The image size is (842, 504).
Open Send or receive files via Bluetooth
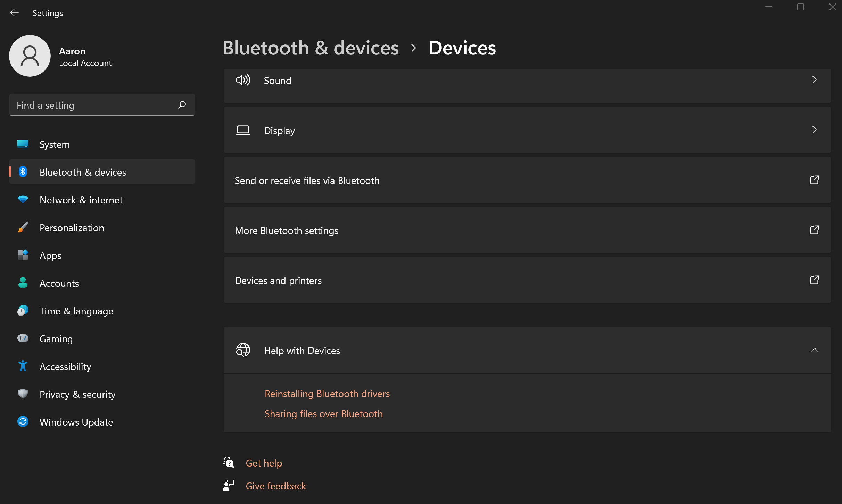[527, 180]
